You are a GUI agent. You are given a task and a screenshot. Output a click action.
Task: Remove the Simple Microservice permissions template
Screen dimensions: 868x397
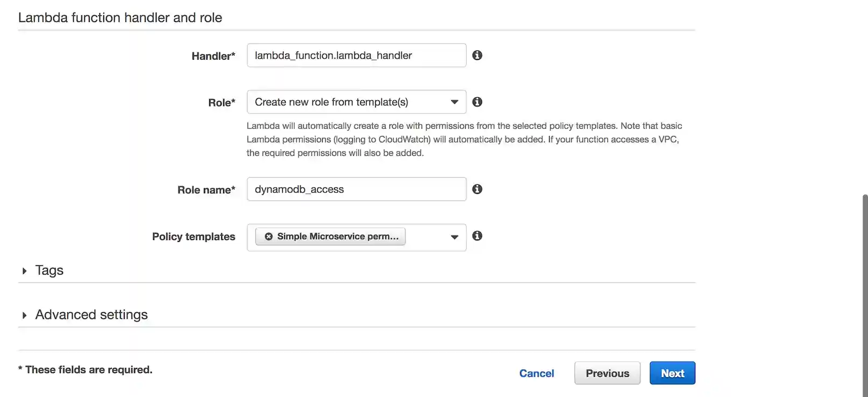point(268,236)
